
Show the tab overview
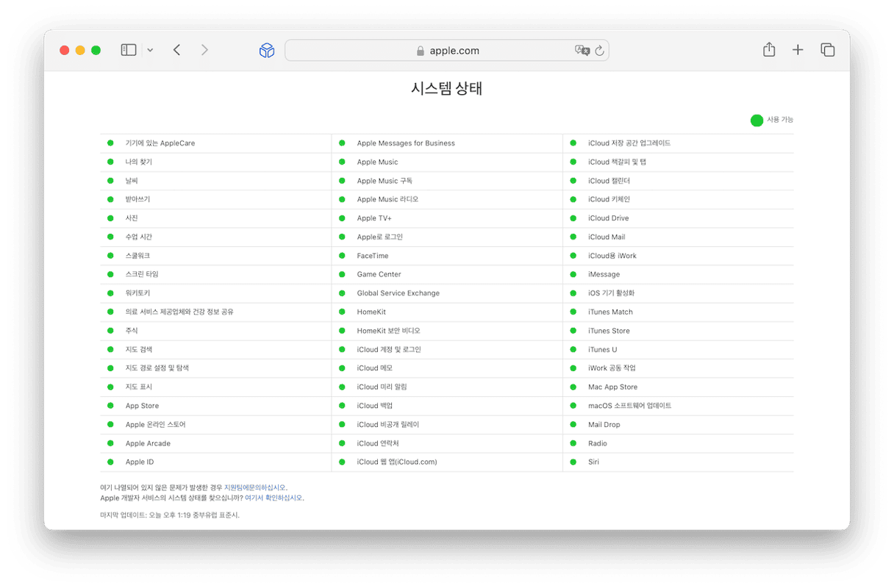(x=828, y=50)
